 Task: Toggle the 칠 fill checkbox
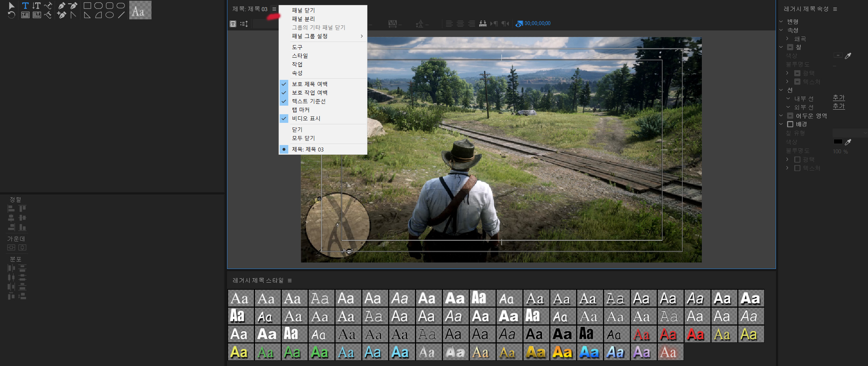point(790,47)
